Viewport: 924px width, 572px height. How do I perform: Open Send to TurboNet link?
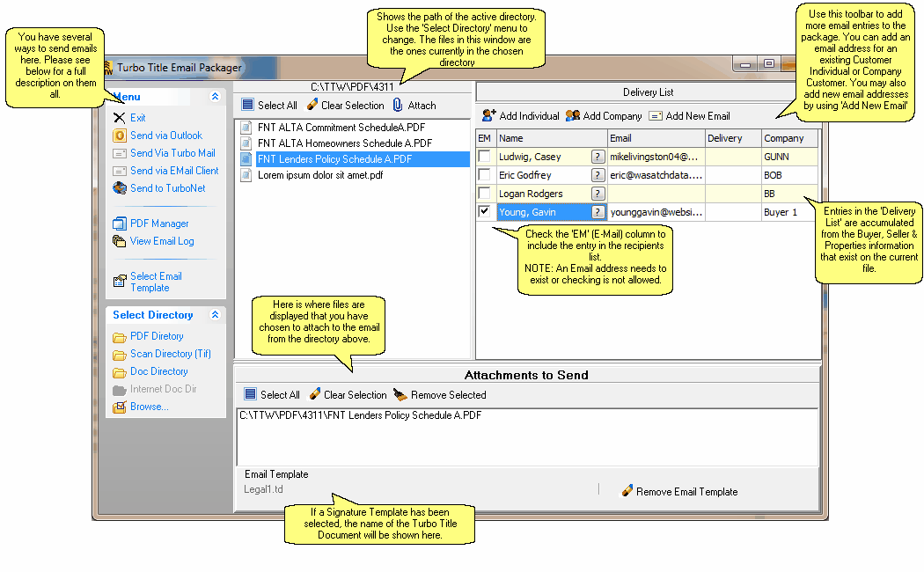pyautogui.click(x=168, y=188)
